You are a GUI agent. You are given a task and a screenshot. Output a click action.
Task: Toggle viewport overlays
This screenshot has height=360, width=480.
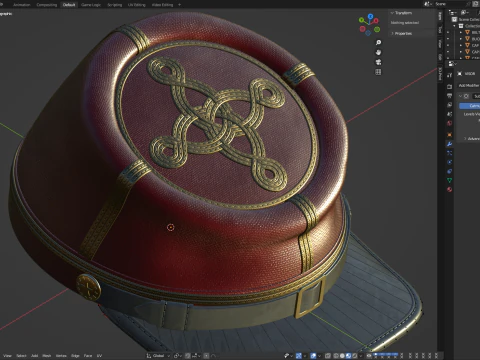click(x=314, y=356)
